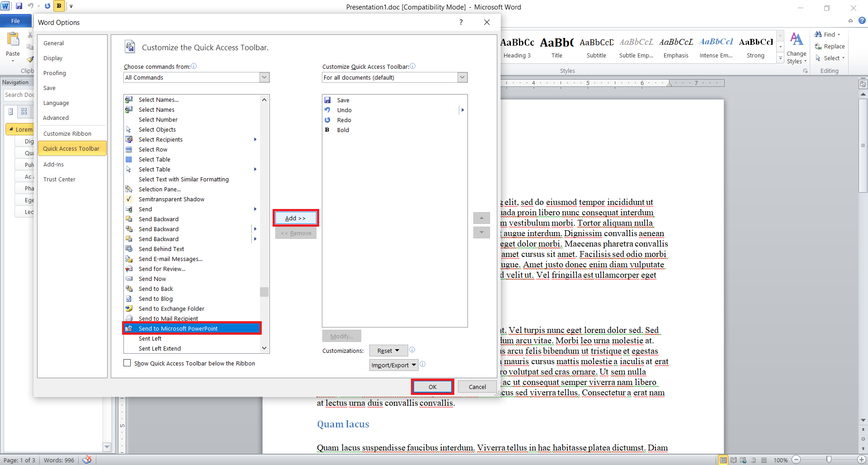Open the Word Options help question mark
868x465 pixels.
(461, 22)
